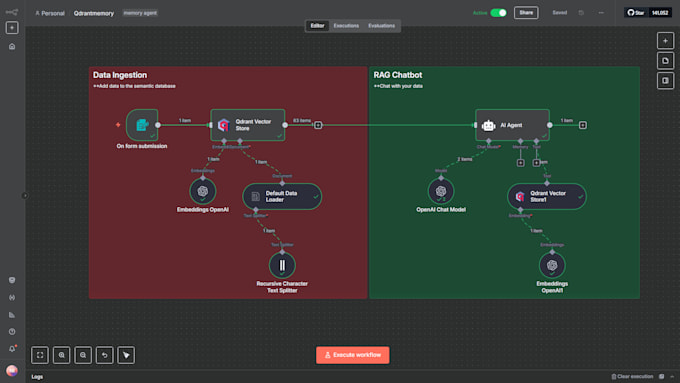Image resolution: width=680 pixels, height=383 pixels.
Task: Open the notifications bell in the sidebar
Action: point(12,349)
